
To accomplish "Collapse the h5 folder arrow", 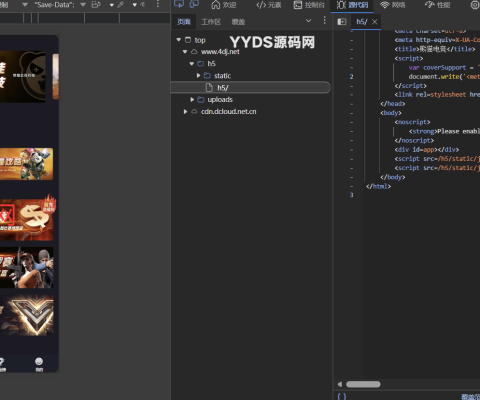I will coord(192,64).
